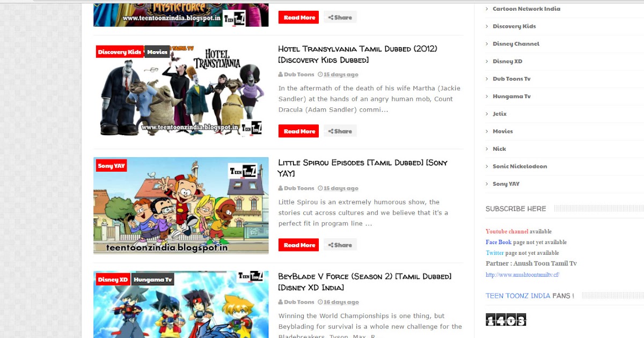
Task: Select Sony YAY tag on Little Spirou image
Action: [x=111, y=166]
